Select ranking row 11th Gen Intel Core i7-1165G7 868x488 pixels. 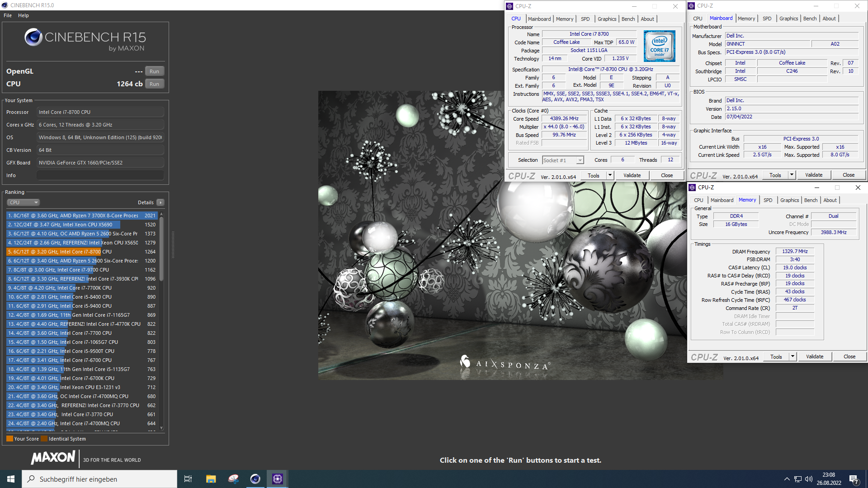pyautogui.click(x=82, y=315)
